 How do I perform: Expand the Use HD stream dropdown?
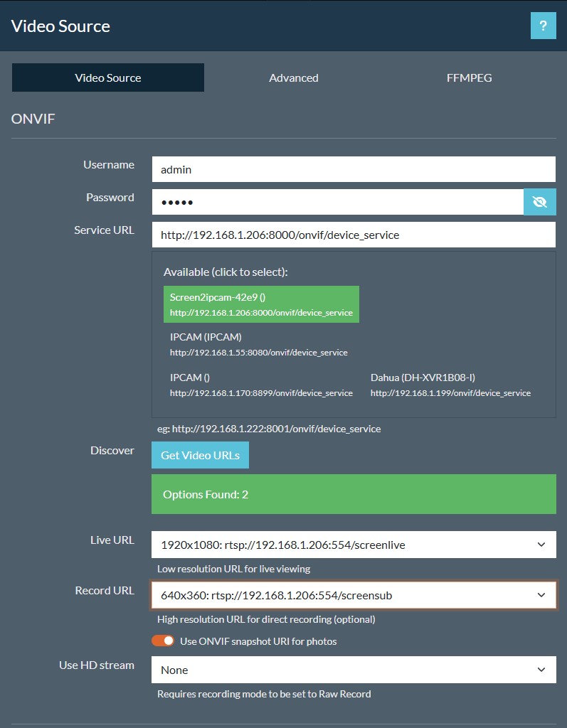pyautogui.click(x=354, y=670)
